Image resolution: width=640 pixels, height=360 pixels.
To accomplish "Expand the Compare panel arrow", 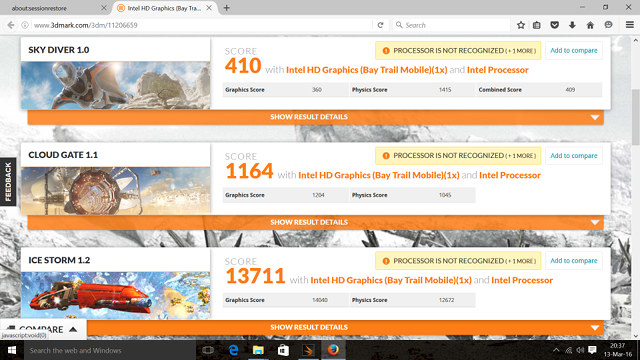I will (73, 329).
